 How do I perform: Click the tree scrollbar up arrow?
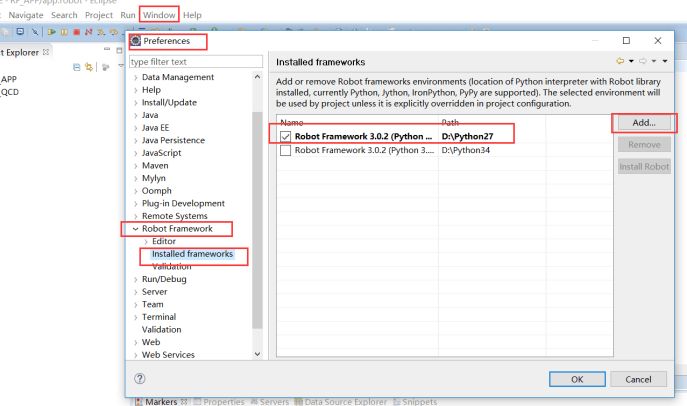point(257,77)
